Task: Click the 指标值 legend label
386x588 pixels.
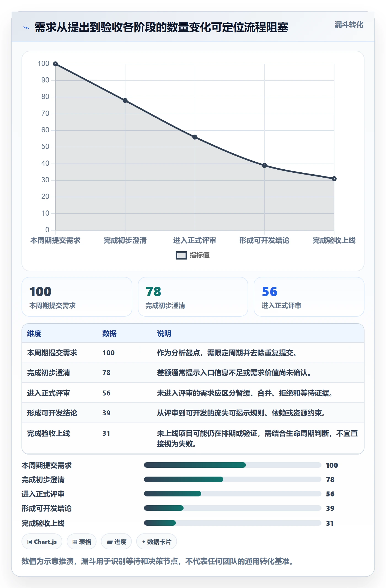Action: (200, 255)
